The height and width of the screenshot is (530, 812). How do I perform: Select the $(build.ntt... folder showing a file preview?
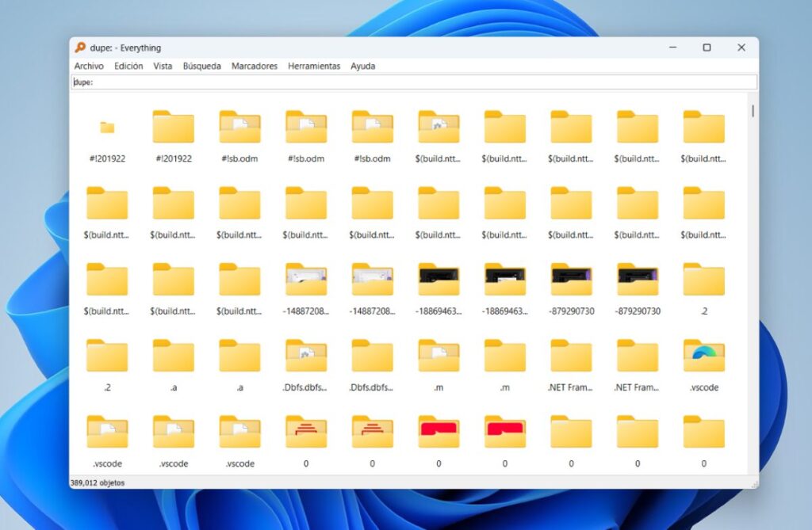point(439,127)
